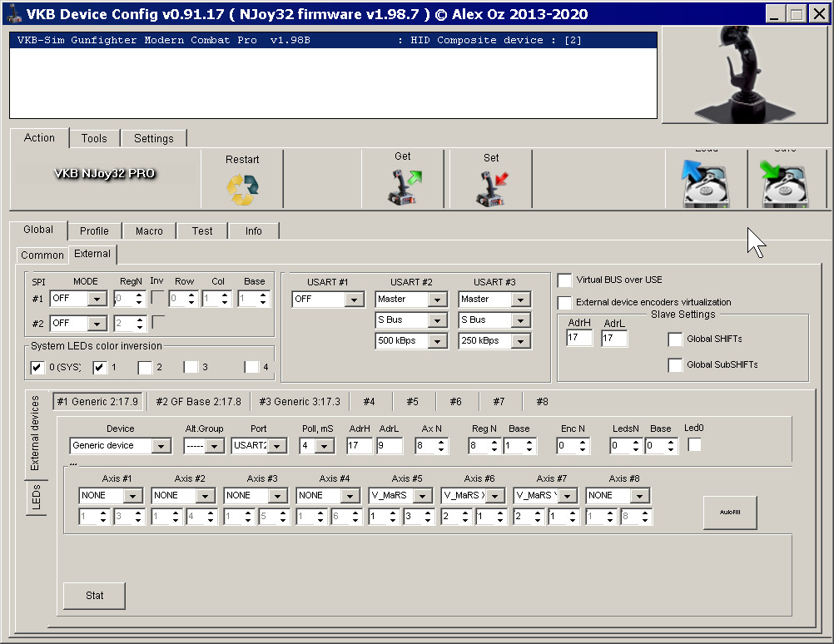Viewport: 834px width, 644px height.
Task: Click the Autofill button
Action: point(730,512)
